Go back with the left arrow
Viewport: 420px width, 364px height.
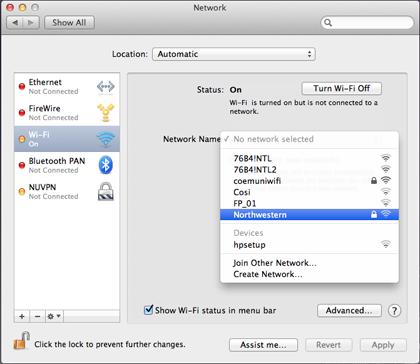[15, 23]
